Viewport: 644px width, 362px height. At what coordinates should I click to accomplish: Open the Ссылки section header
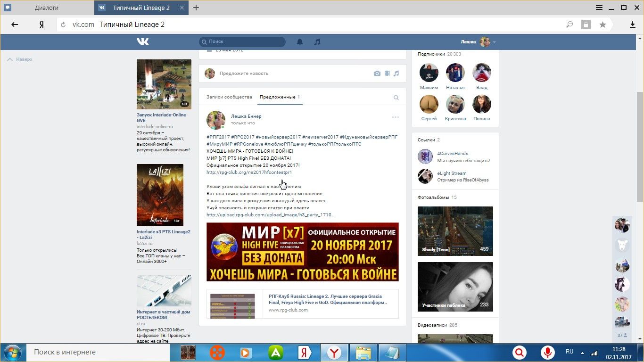[429, 140]
